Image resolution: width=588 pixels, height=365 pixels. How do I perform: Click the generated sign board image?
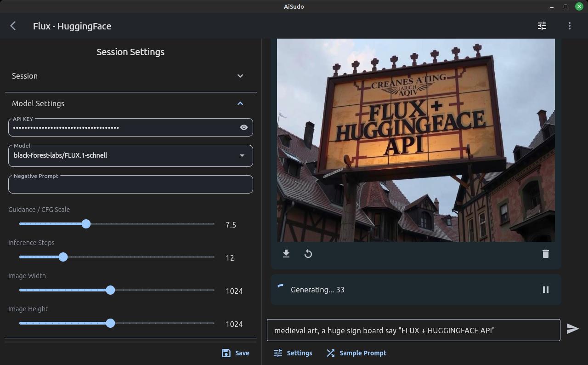[x=416, y=140]
